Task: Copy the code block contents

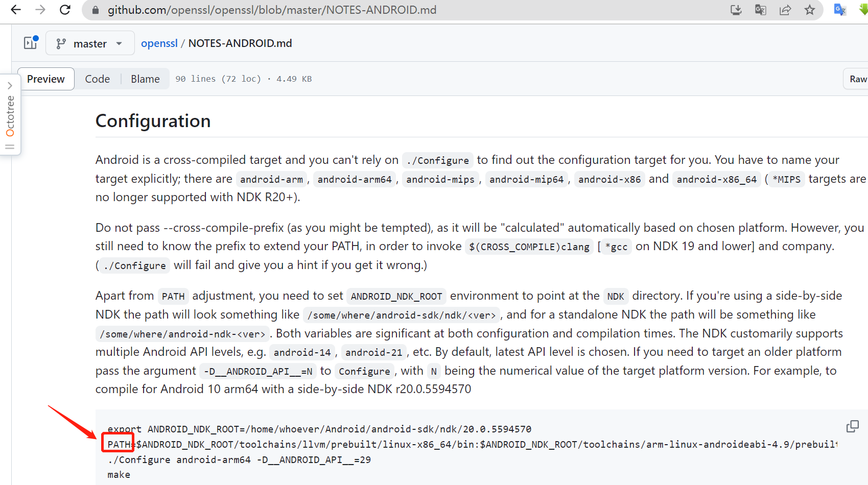Action: coord(853,426)
